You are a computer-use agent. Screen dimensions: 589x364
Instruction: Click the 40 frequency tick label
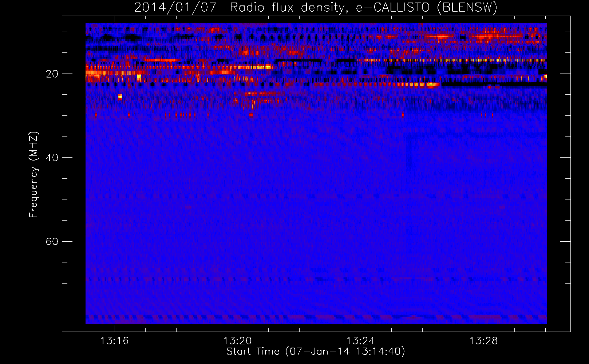tap(52, 158)
